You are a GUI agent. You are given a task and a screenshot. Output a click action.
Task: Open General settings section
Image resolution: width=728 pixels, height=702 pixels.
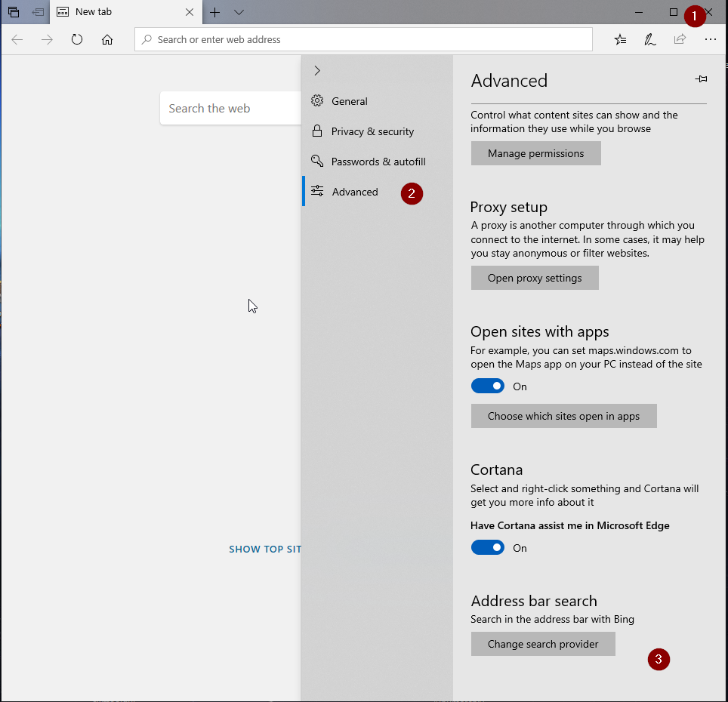[376, 101]
